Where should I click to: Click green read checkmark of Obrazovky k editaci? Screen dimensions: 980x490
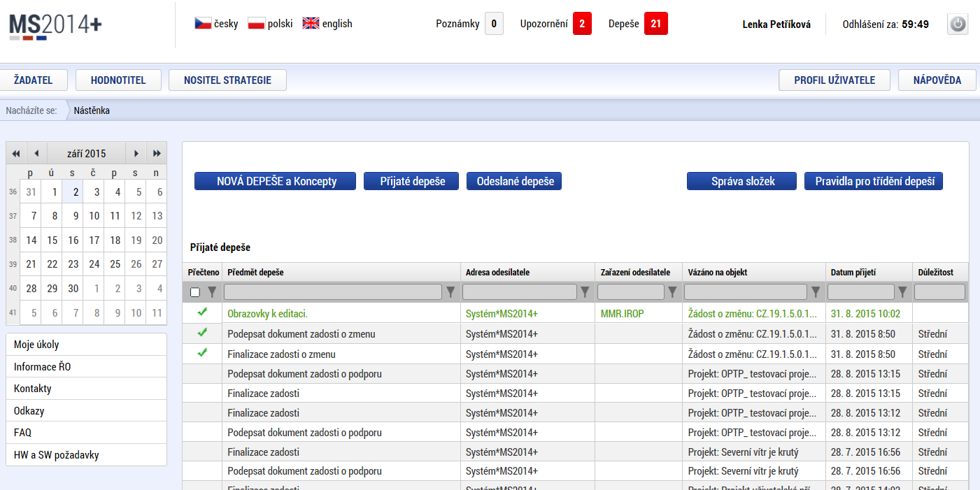pyautogui.click(x=202, y=313)
